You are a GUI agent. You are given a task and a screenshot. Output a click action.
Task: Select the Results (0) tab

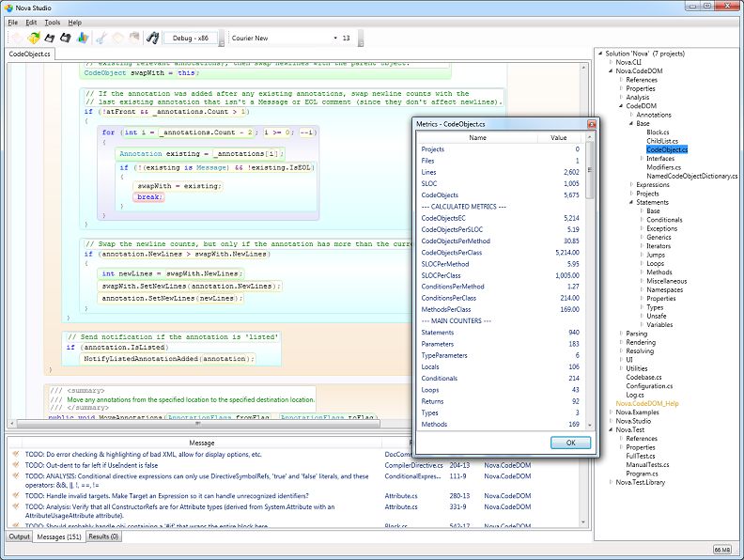[104, 537]
